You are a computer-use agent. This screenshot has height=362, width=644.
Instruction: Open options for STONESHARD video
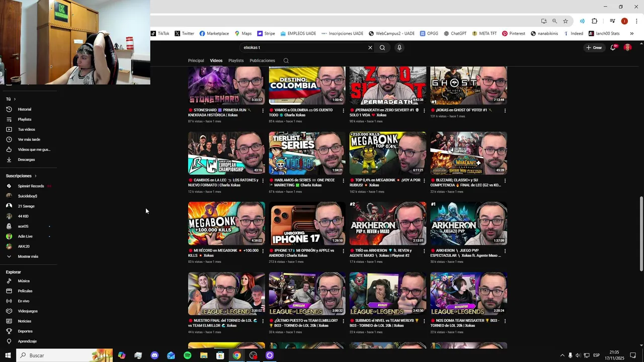[263, 110]
